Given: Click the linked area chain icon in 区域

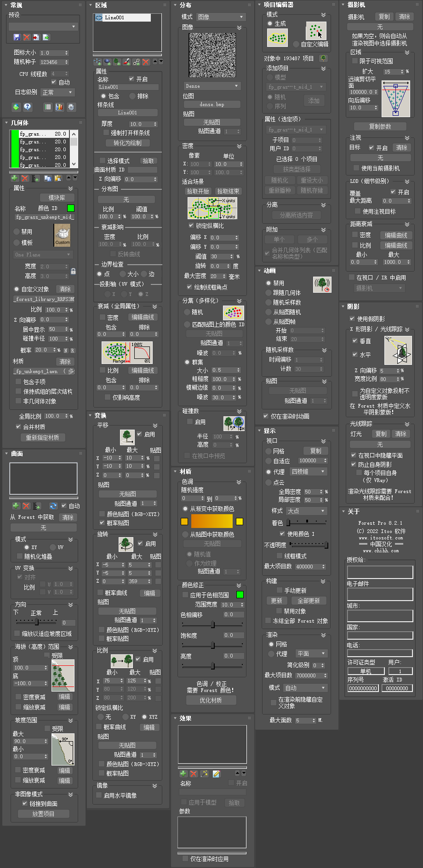Looking at the screenshot, I should tap(137, 62).
